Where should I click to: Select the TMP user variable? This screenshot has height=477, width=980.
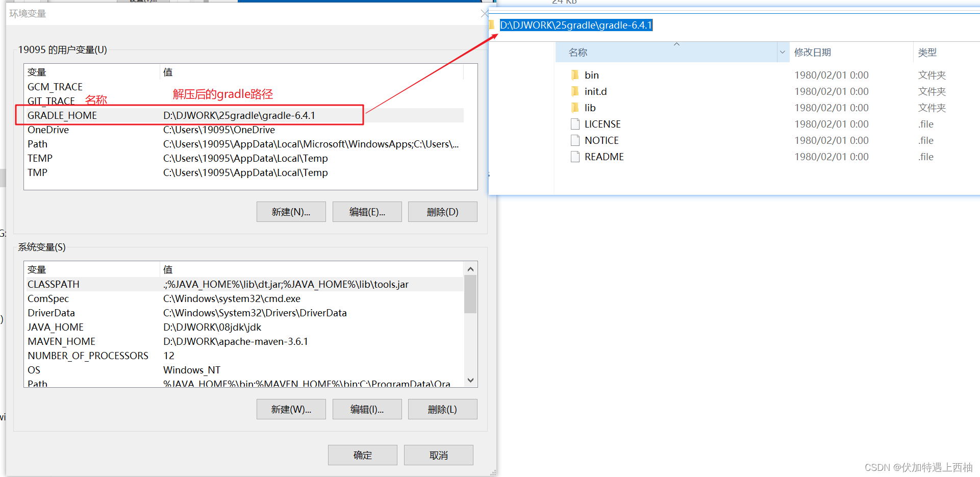pos(245,172)
